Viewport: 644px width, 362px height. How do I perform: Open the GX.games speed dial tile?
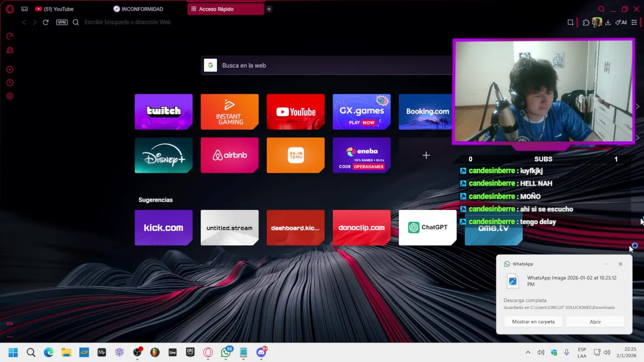click(x=362, y=112)
